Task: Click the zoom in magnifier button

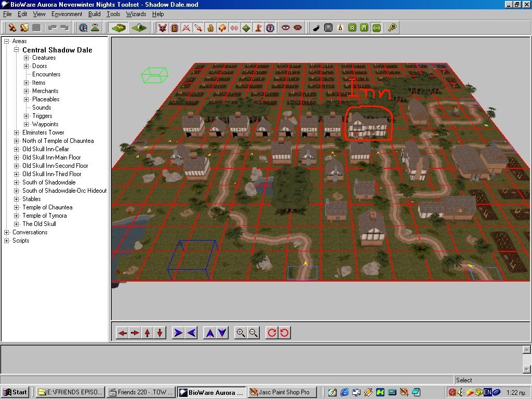Action: [x=240, y=333]
